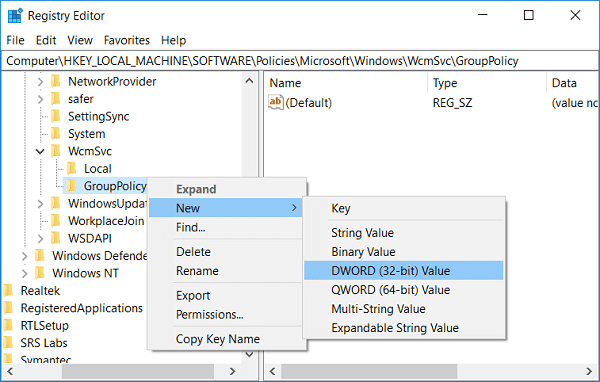Open the File menu
Image resolution: width=600 pixels, height=382 pixels.
15,40
